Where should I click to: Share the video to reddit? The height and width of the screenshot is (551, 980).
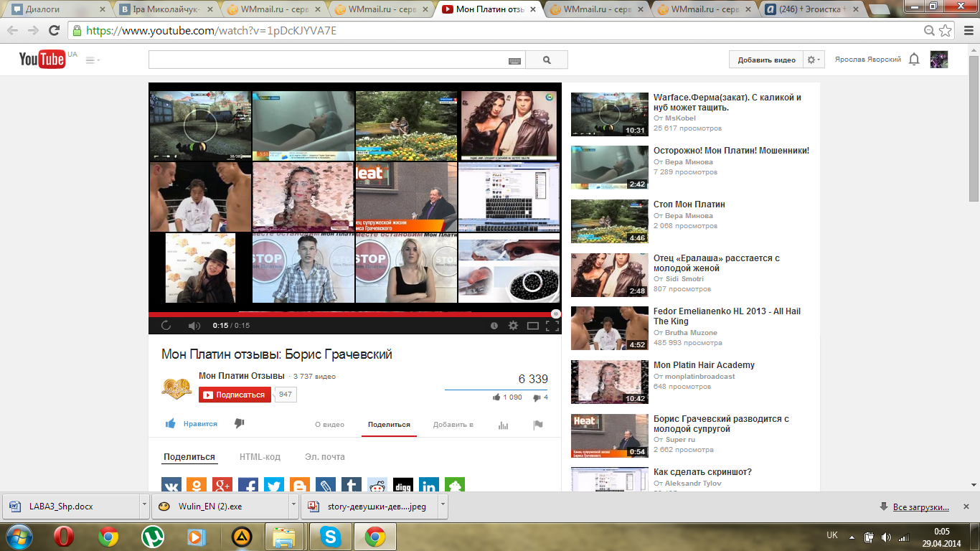click(377, 486)
